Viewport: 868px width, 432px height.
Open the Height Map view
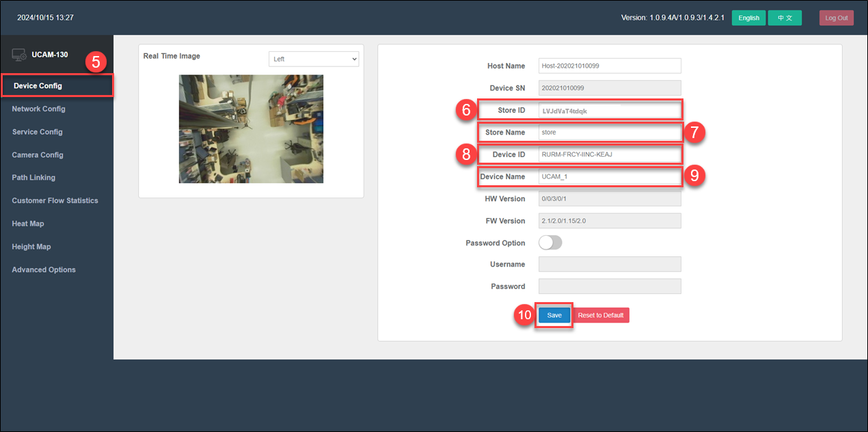(30, 246)
